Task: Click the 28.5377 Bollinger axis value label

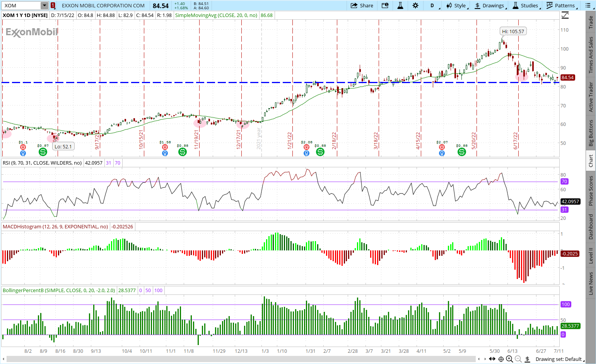Action: 570,326
